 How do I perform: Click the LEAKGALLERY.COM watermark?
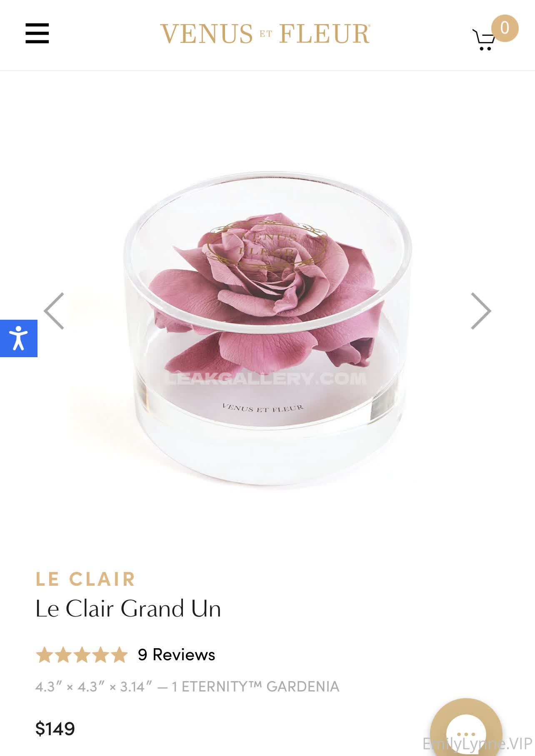[266, 378]
